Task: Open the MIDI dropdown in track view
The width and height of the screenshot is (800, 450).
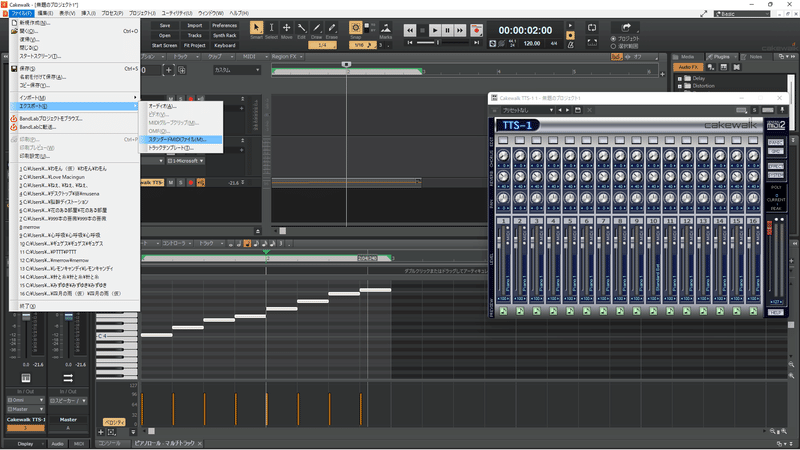Action: 255,57
